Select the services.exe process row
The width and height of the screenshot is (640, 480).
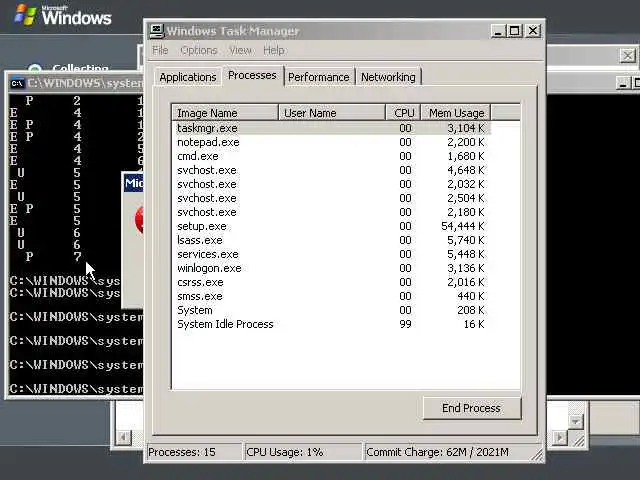pos(331,254)
